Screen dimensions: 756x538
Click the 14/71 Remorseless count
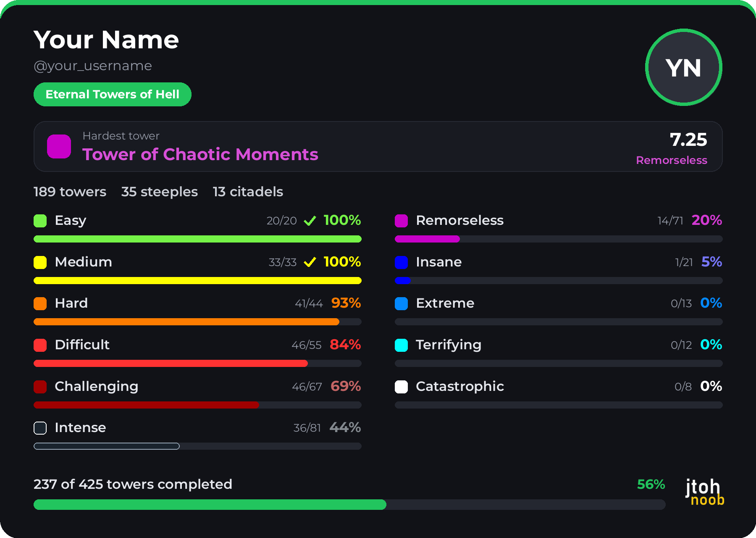point(670,221)
